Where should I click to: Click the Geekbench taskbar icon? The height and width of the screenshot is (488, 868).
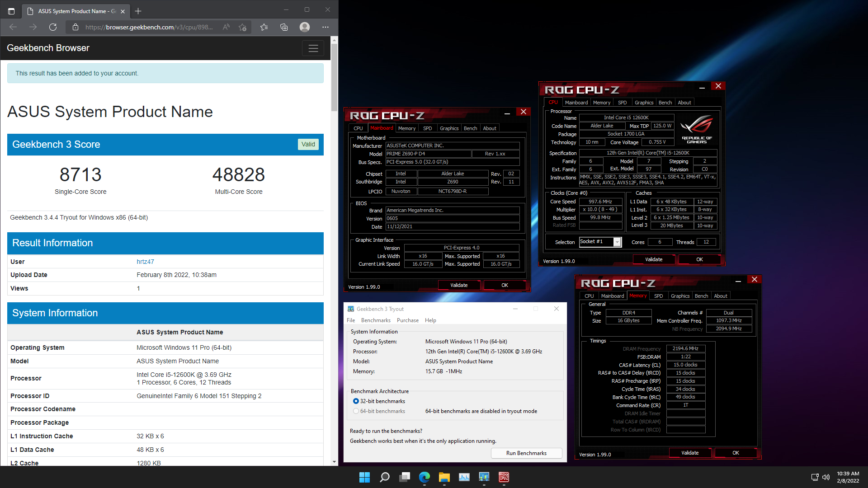pos(484,477)
